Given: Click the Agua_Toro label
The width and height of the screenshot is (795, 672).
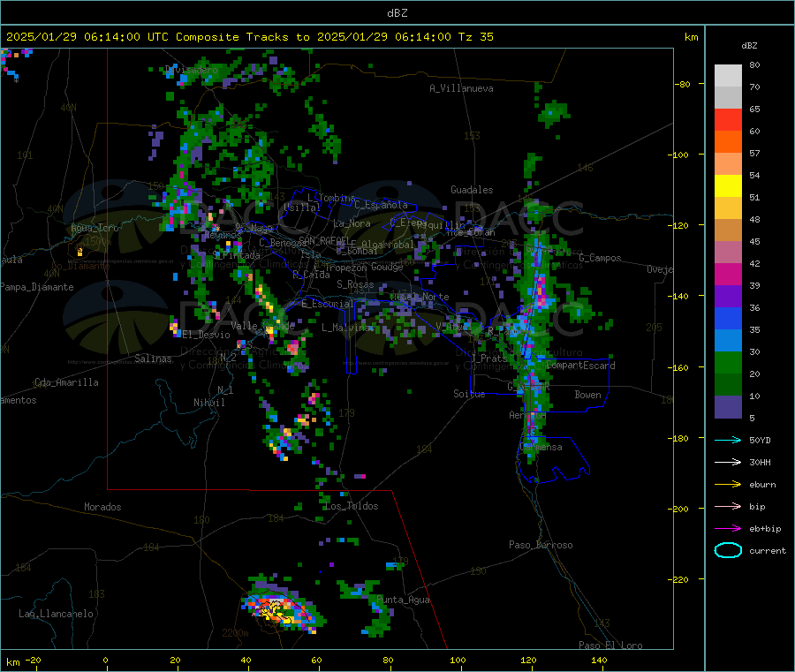Looking at the screenshot, I should coord(95,228).
